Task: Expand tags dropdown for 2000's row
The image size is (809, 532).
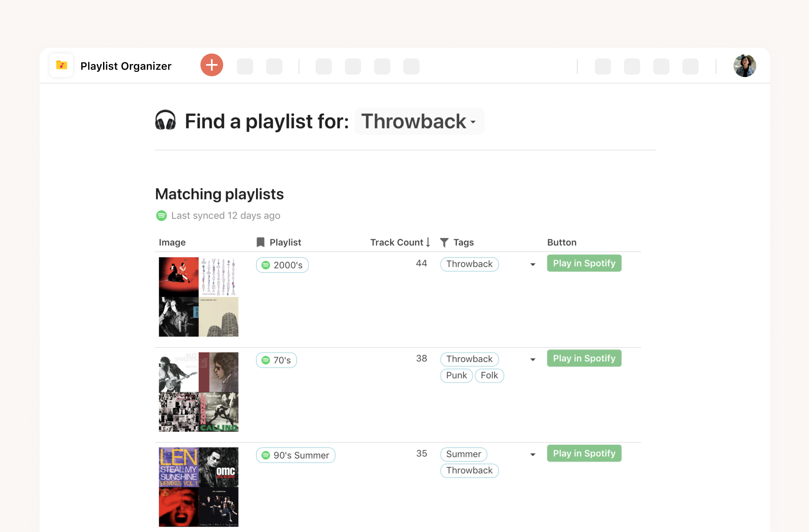Action: tap(533, 265)
